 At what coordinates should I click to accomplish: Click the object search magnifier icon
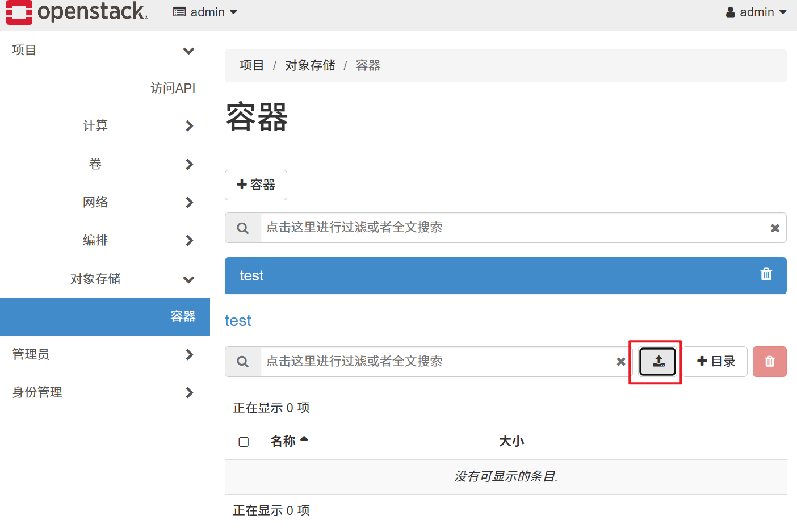click(x=243, y=362)
